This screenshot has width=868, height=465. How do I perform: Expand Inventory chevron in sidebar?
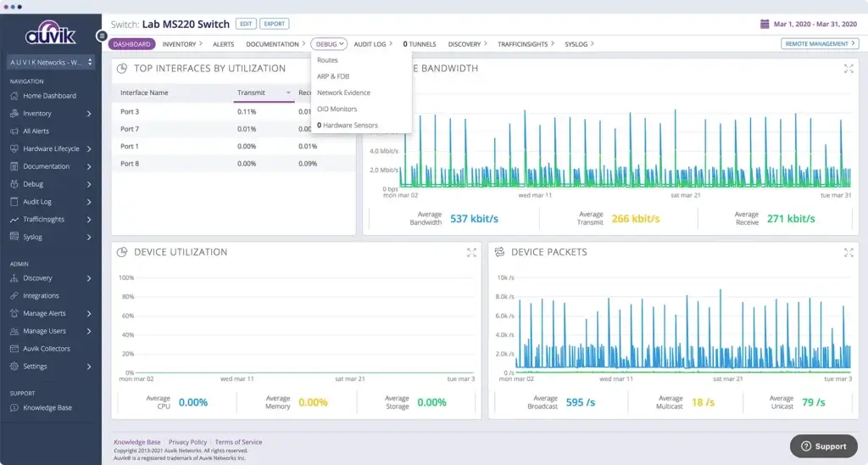88,114
